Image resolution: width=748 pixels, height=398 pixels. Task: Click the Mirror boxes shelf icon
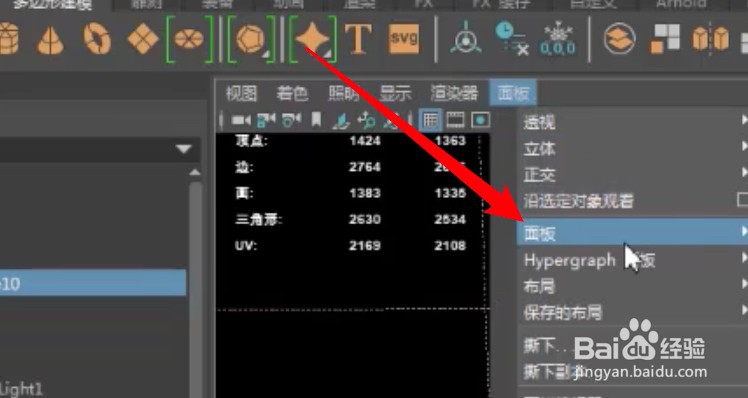[x=711, y=39]
